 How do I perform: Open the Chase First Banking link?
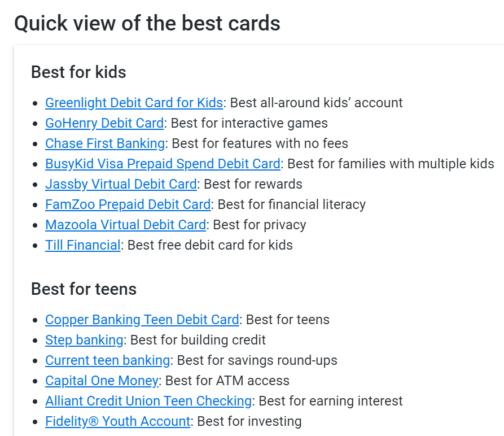point(105,143)
